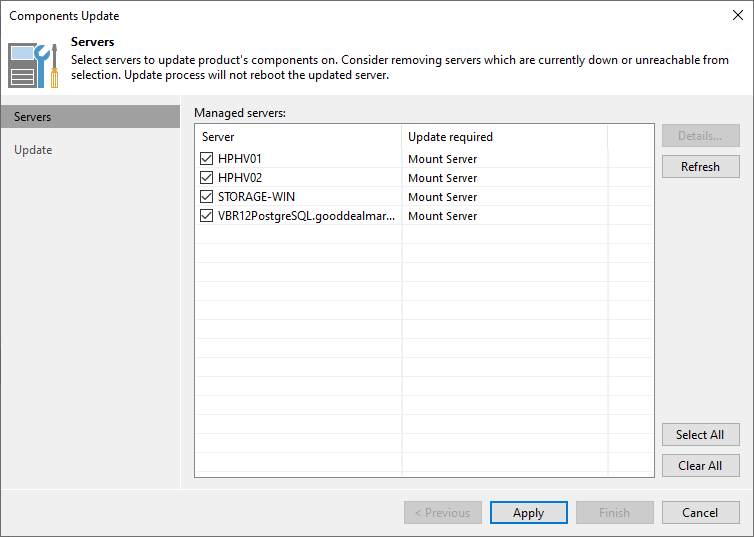Sort by the Server column header

[x=298, y=137]
